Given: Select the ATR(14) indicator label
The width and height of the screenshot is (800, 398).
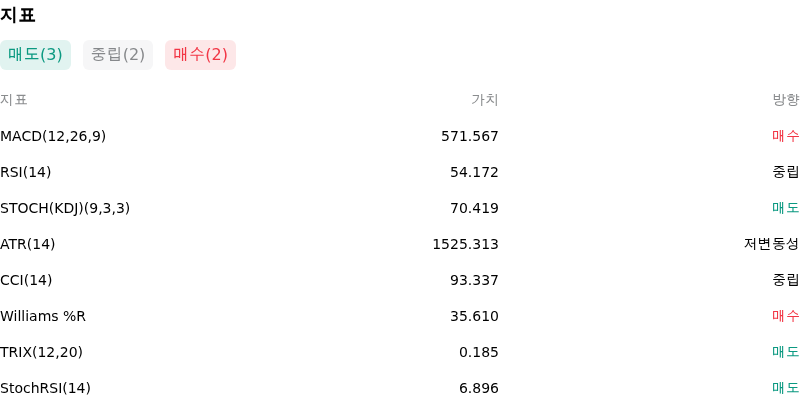Looking at the screenshot, I should click(x=28, y=244).
